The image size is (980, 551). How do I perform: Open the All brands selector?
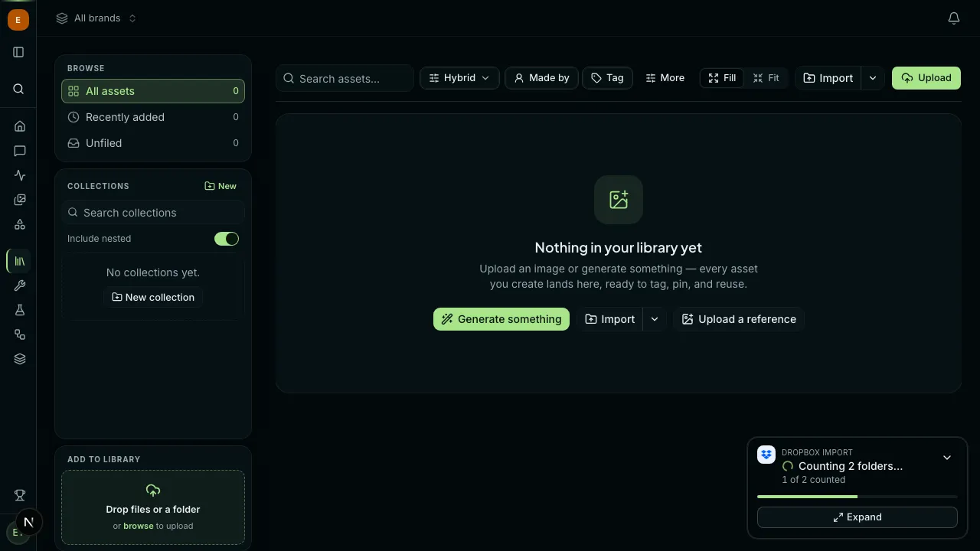pyautogui.click(x=96, y=18)
